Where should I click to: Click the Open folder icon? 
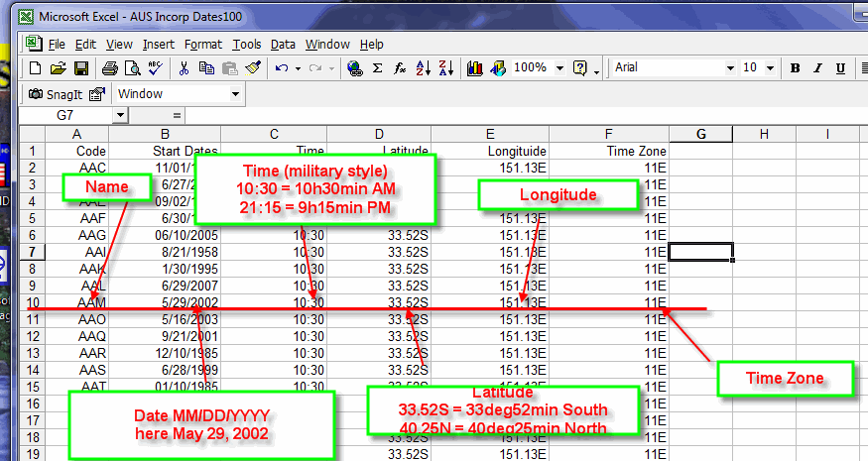click(x=58, y=68)
